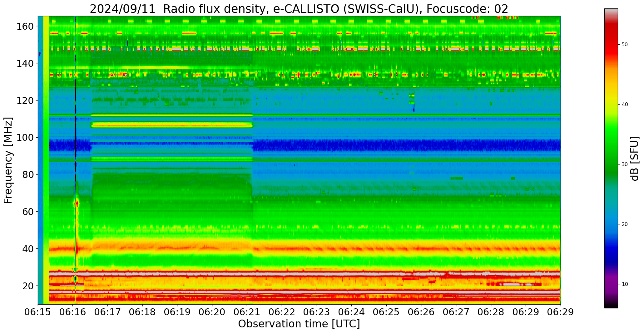Click the 06:22 time tick label
This screenshot has height=333, width=644.
tap(282, 312)
